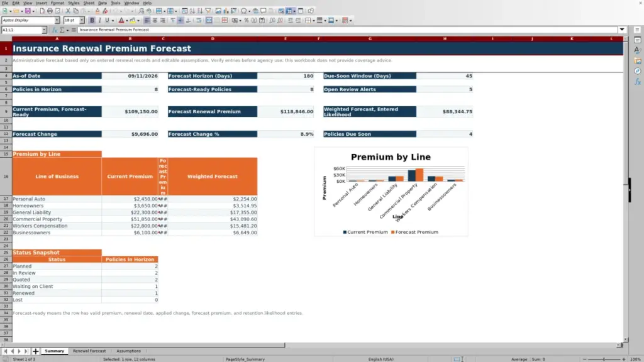Center text horizontally with the align center icon
The image size is (644, 362).
[155, 21]
